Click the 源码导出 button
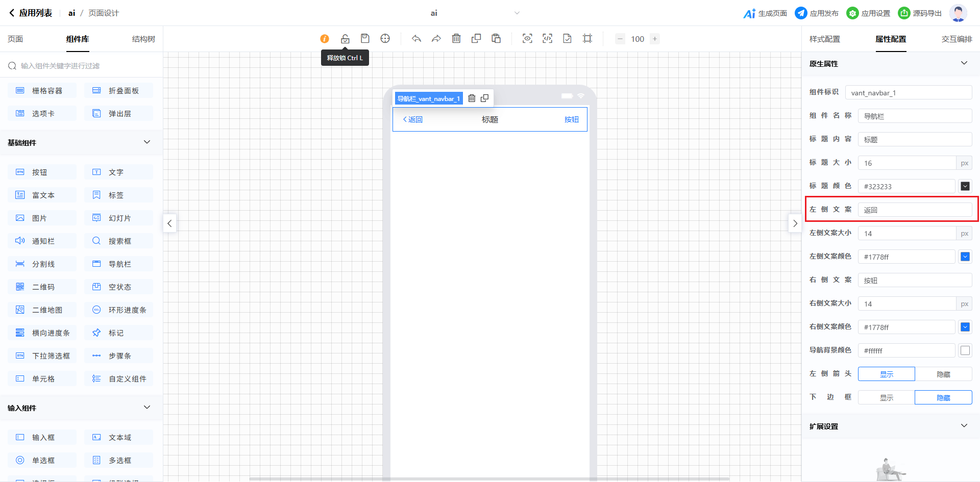The width and height of the screenshot is (980, 482). click(920, 13)
